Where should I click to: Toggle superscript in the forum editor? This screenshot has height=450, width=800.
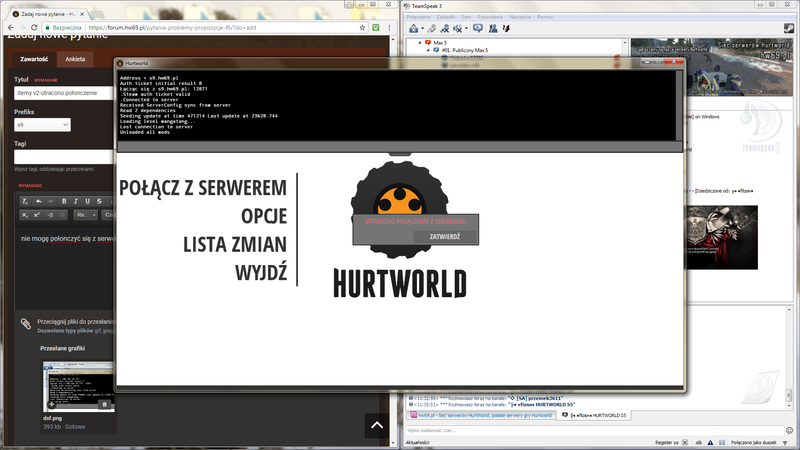(x=37, y=215)
